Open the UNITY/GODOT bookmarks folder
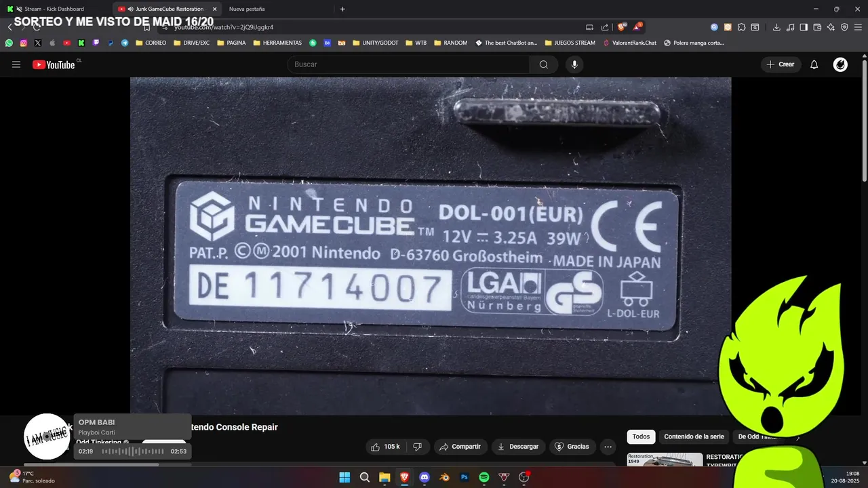The image size is (868, 488). (x=375, y=43)
